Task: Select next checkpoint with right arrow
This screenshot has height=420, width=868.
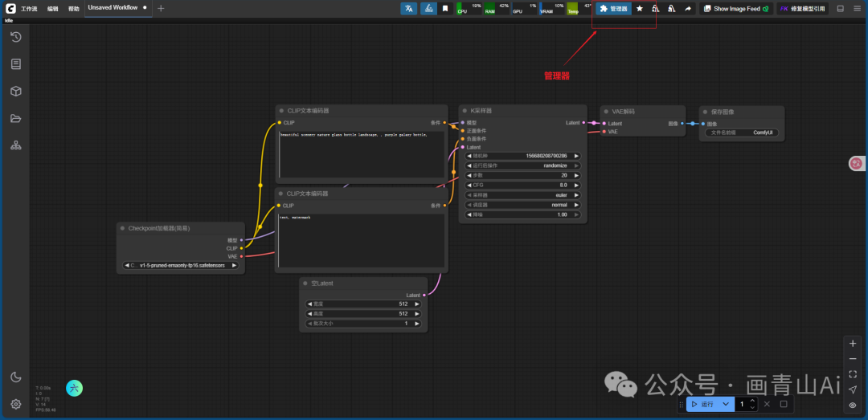Action: coord(234,265)
